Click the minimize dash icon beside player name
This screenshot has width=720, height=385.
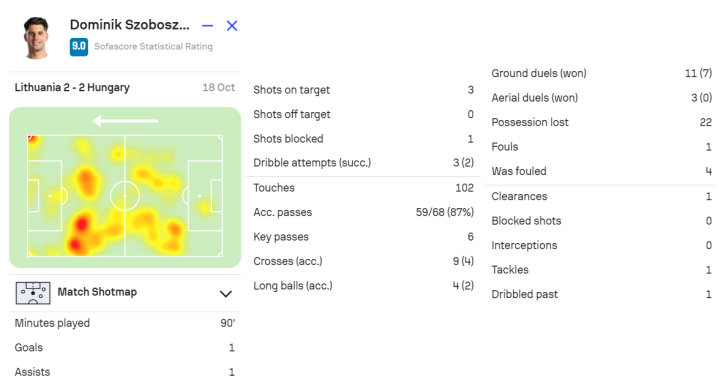click(208, 26)
